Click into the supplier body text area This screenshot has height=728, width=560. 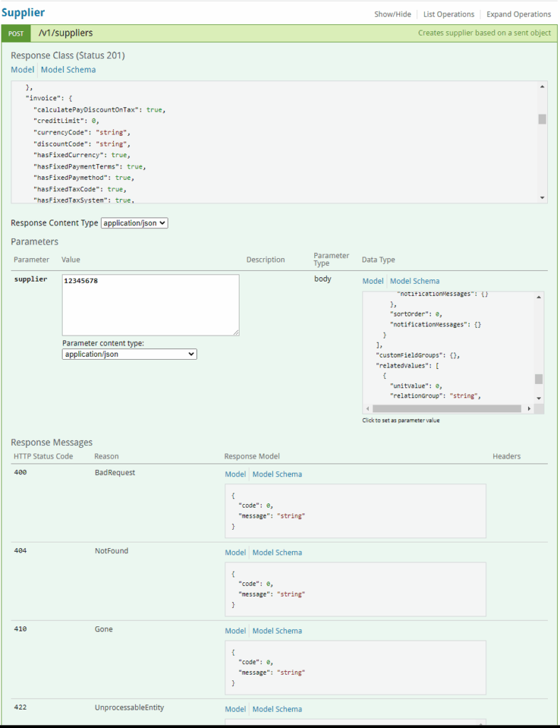(151, 305)
